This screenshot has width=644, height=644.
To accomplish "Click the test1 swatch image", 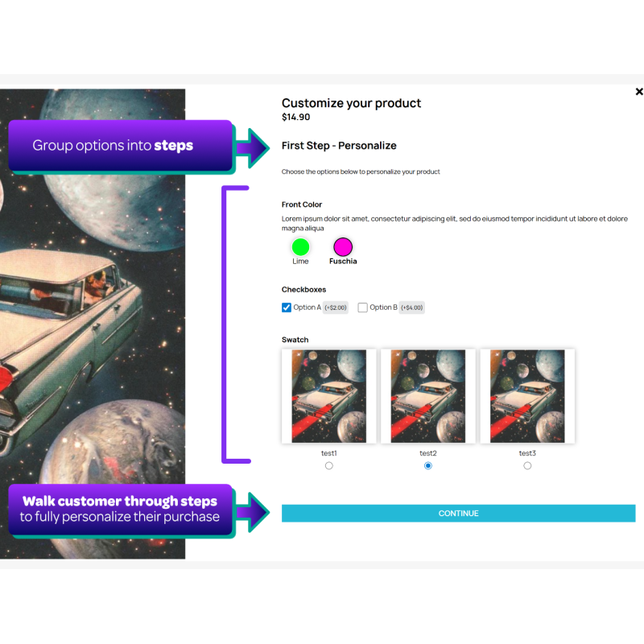I will click(329, 396).
